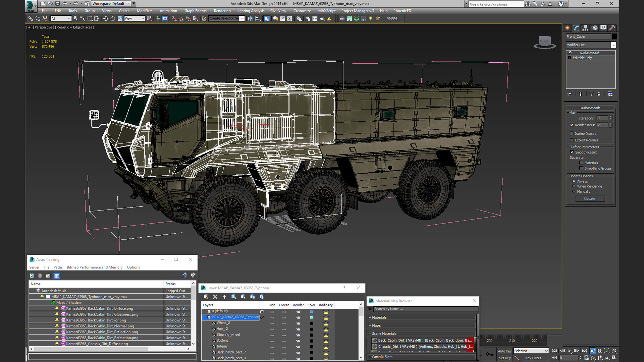Expand the Sample Slots section
The width and height of the screenshot is (644, 362).
click(x=370, y=357)
